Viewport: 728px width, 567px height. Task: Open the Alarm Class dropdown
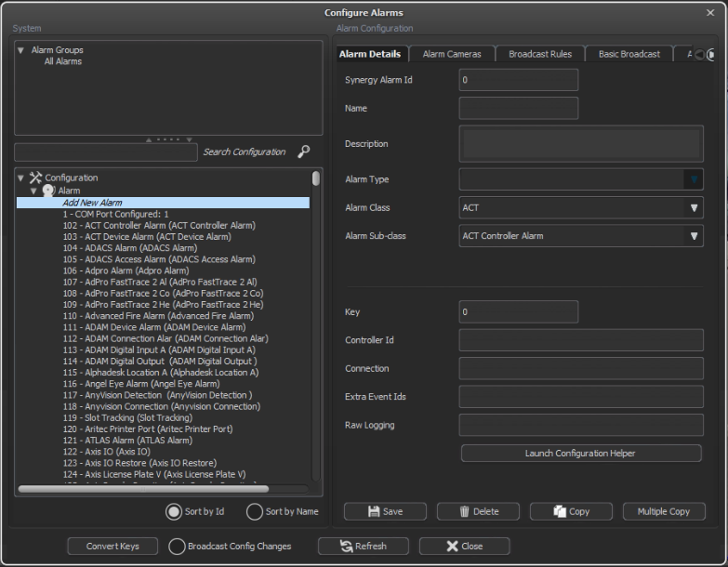(694, 208)
